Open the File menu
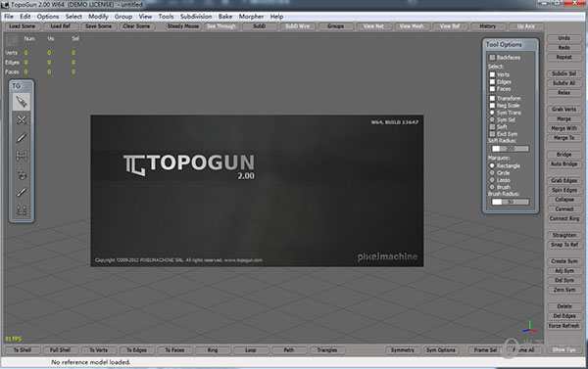Viewport: 588px width, 369px height. (x=9, y=17)
